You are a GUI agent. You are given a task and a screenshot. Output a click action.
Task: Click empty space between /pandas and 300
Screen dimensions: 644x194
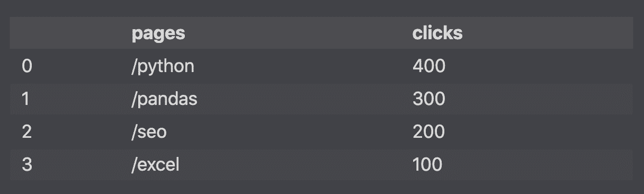305,99
